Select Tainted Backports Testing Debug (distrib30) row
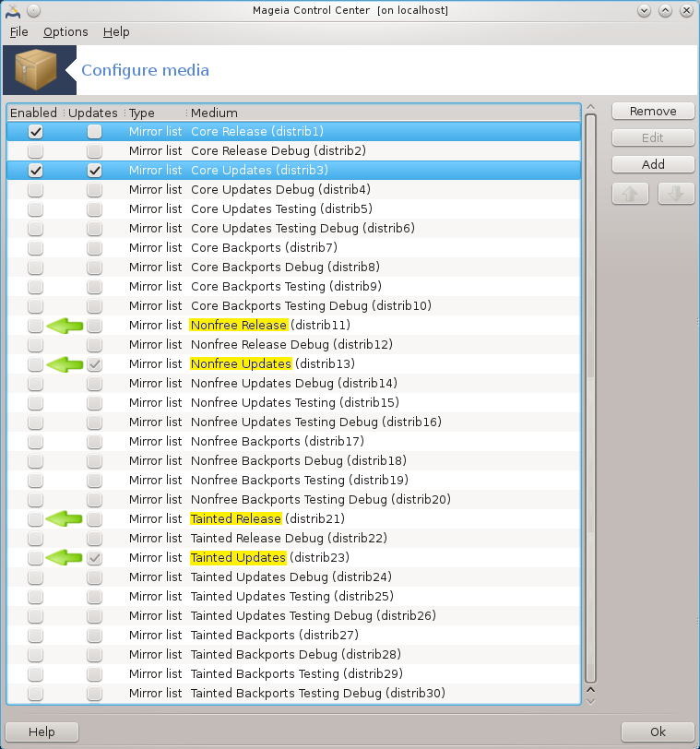 (293, 693)
